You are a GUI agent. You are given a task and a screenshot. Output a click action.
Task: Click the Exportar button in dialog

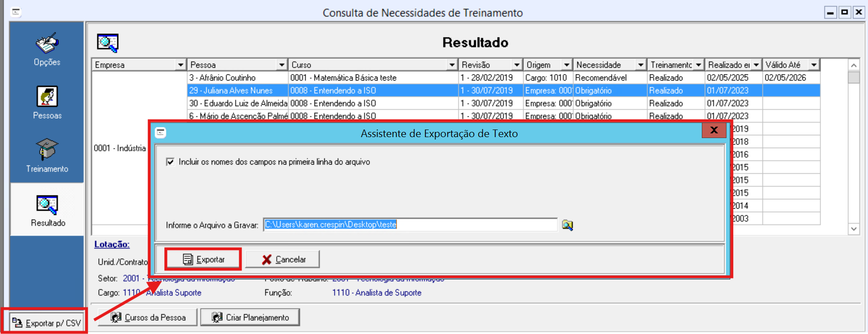(203, 260)
